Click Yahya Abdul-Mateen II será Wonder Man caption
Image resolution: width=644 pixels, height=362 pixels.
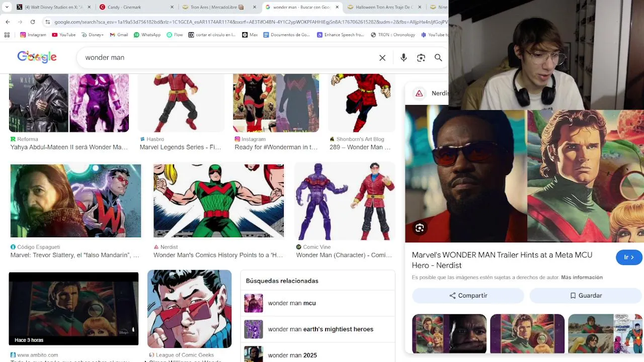point(69,147)
